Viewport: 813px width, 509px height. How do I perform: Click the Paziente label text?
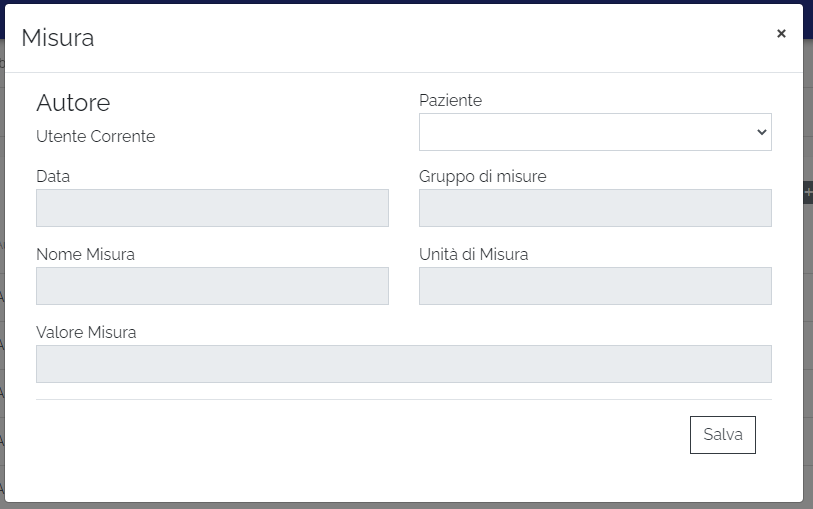[450, 100]
